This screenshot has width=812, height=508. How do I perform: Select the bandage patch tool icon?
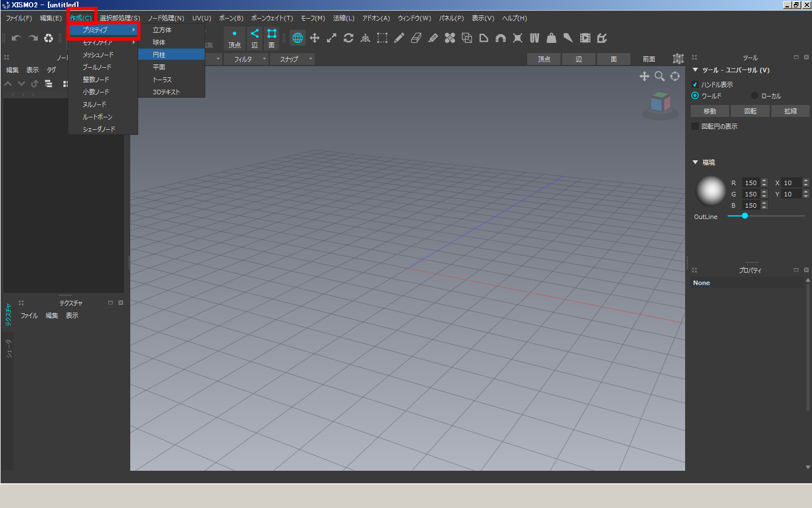click(x=450, y=38)
